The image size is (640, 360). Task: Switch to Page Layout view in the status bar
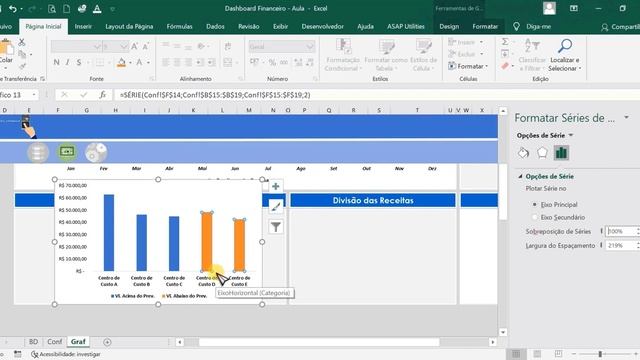537,354
